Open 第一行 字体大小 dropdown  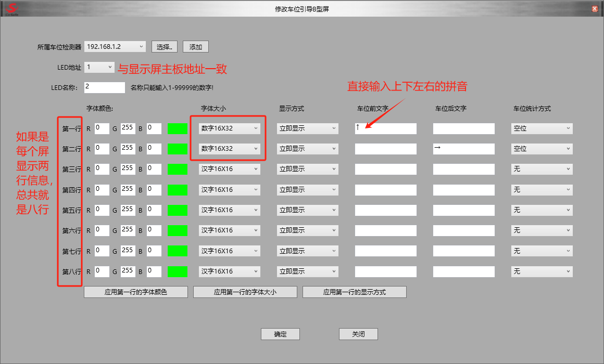[230, 128]
